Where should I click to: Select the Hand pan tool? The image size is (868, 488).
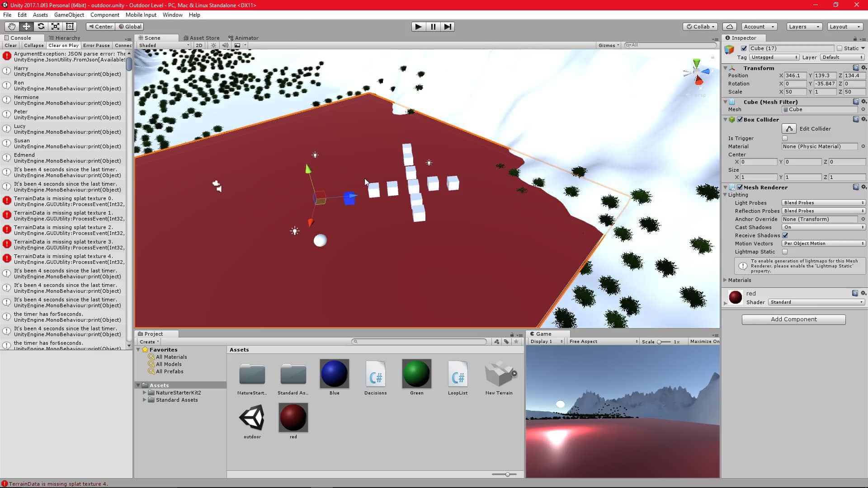tap(11, 27)
